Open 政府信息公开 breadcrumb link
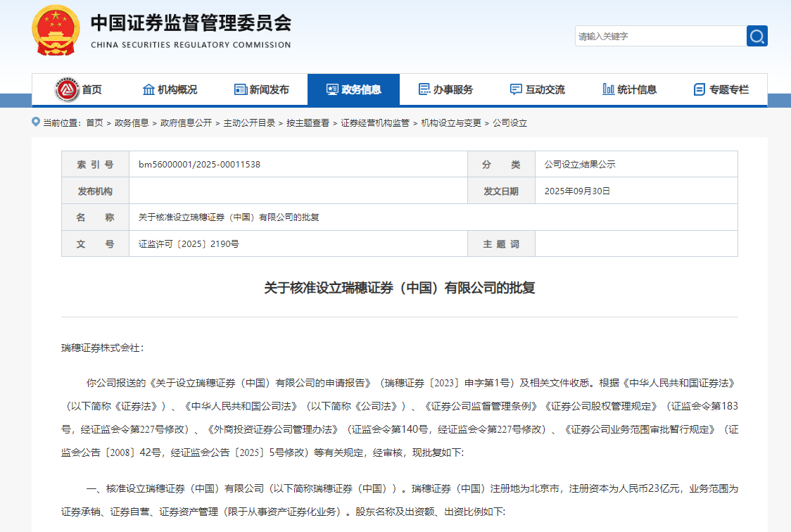791x532 pixels. pyautogui.click(x=186, y=122)
